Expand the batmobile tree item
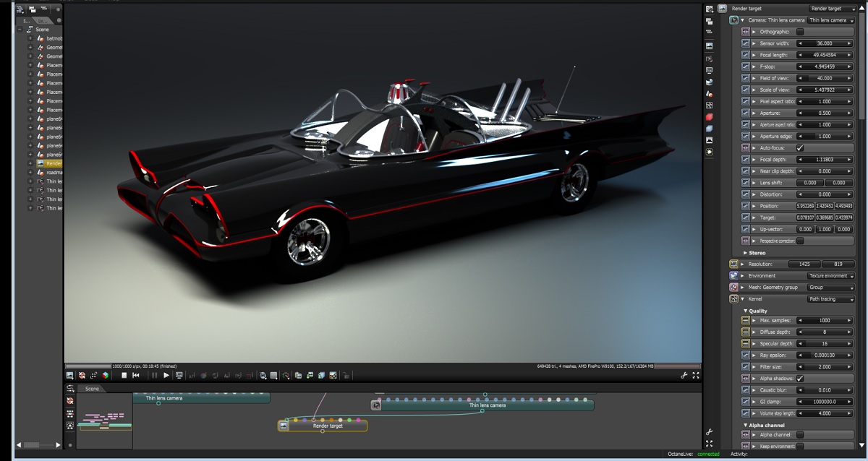This screenshot has height=461, width=868. click(x=30, y=38)
